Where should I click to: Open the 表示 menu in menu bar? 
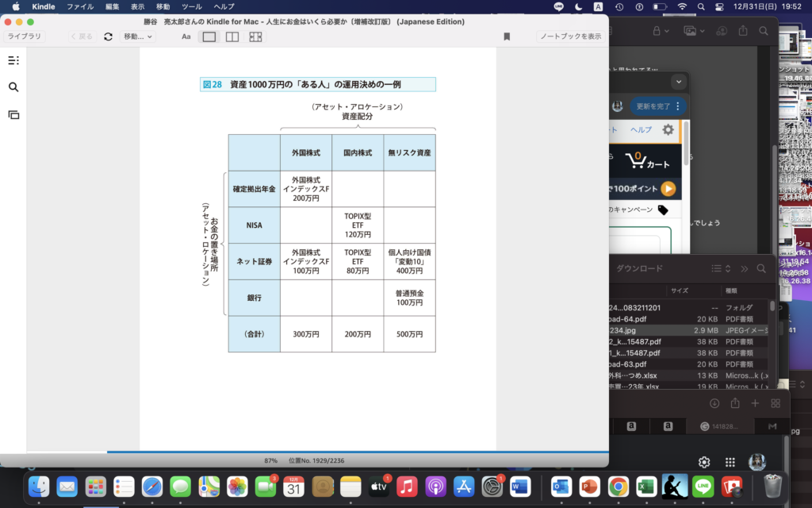point(137,6)
